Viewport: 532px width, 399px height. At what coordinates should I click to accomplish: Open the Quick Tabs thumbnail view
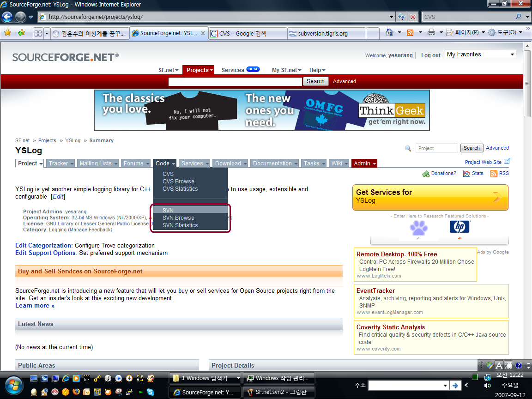38,33
